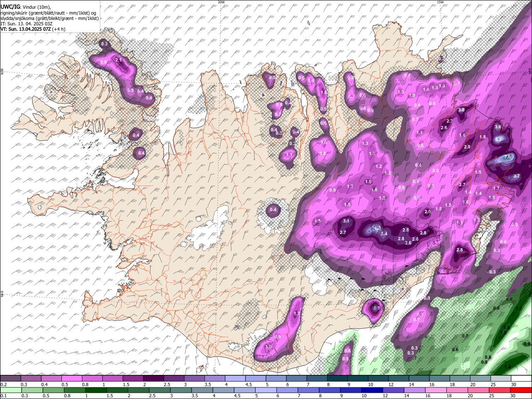
Task: Click the 3.8 precipitation value in the northeast
Action: (x=461, y=110)
